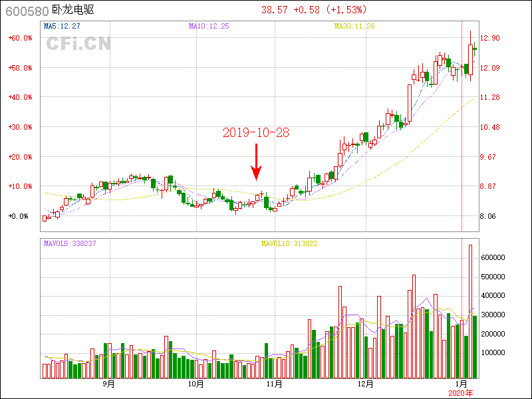The image size is (532, 399).
Task: Click the MAVOL10:313822 volume label
Action: (x=289, y=243)
